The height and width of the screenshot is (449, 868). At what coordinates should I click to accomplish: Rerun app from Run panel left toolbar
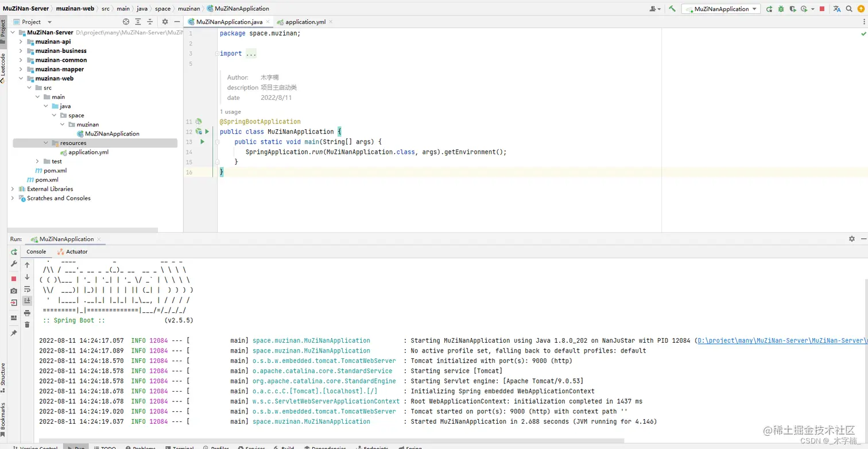point(14,252)
